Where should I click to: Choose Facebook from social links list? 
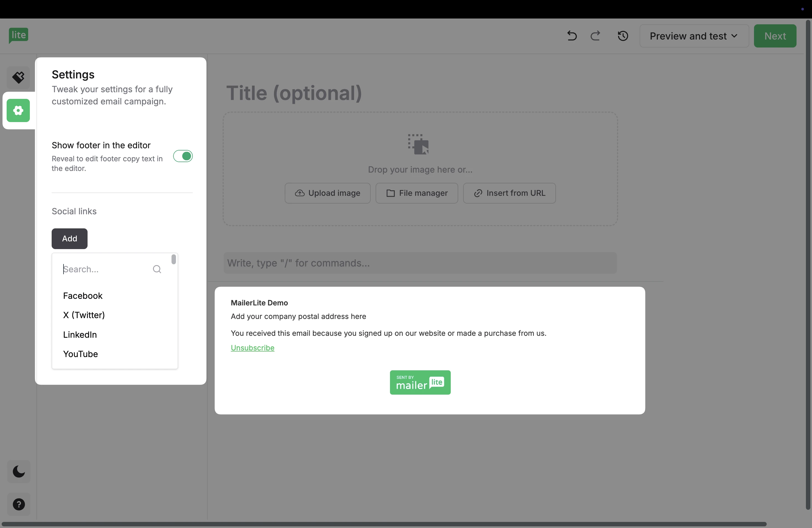pyautogui.click(x=83, y=296)
